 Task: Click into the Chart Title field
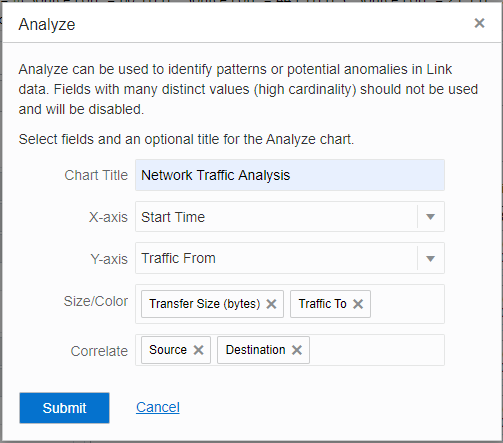click(x=290, y=175)
